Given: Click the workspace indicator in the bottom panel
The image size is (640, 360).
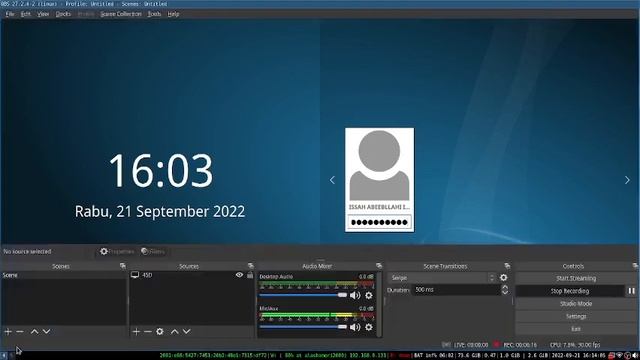Looking at the screenshot, I should (4, 356).
